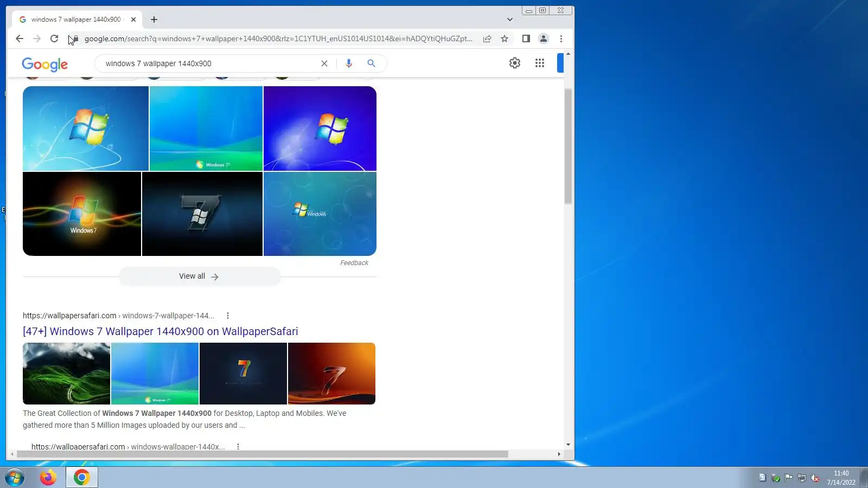The image size is (868, 488).
Task: Click the scroll-down arrow of the page
Action: 568,445
